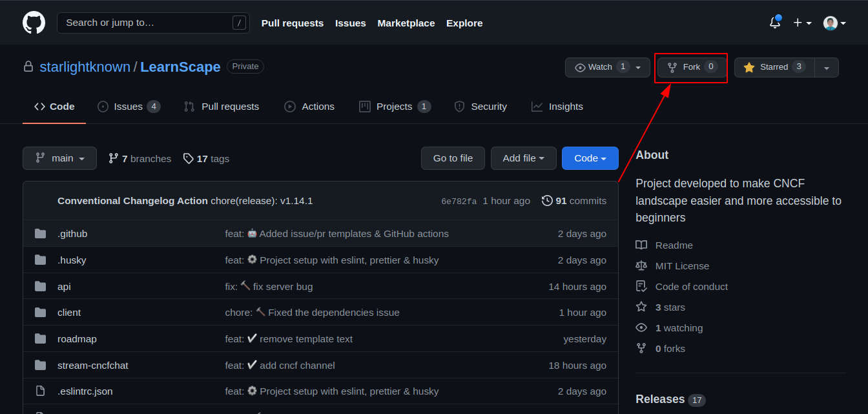Open the GitHub home logo
The image size is (868, 414).
coord(34,23)
